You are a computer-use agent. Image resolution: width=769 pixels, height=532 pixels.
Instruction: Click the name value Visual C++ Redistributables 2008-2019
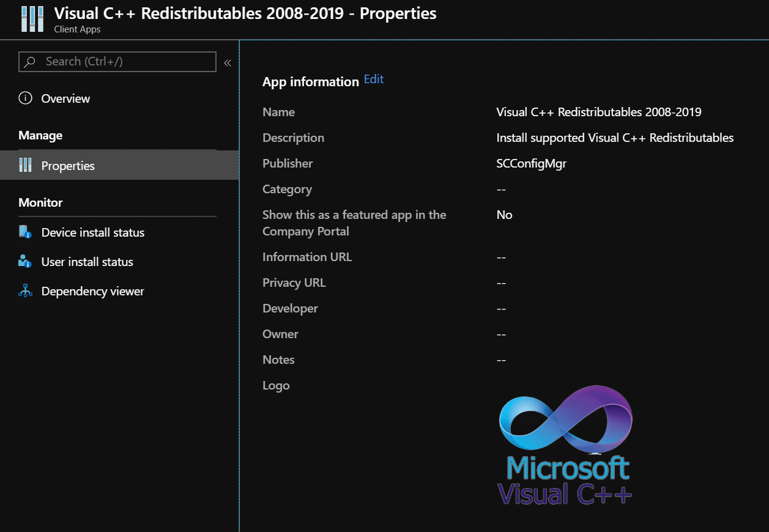[x=599, y=112]
